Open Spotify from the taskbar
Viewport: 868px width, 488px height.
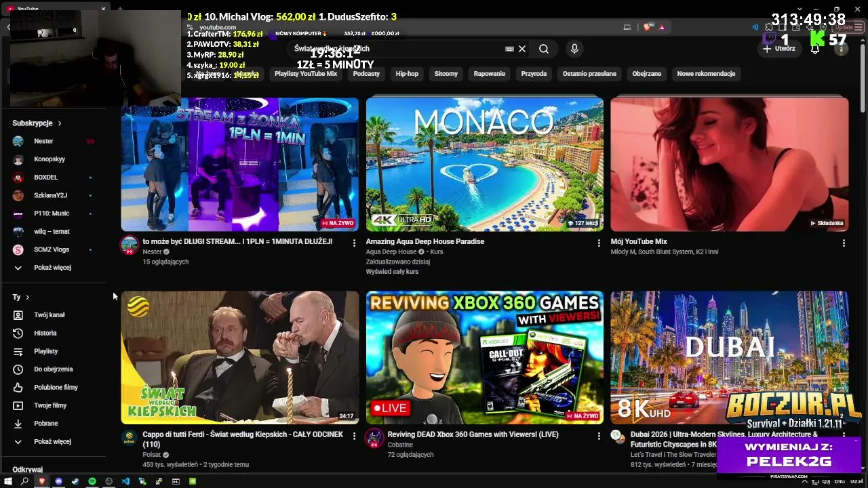click(x=92, y=481)
